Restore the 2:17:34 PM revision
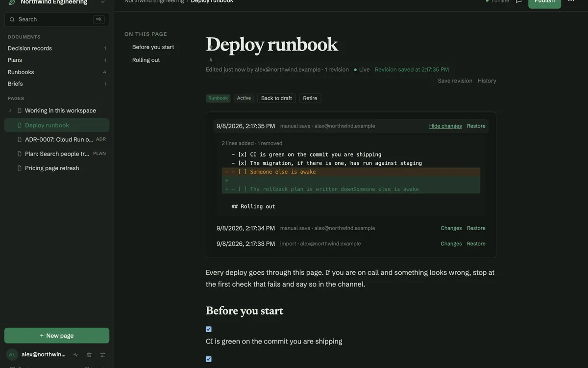The height and width of the screenshot is (368, 588). pyautogui.click(x=476, y=228)
